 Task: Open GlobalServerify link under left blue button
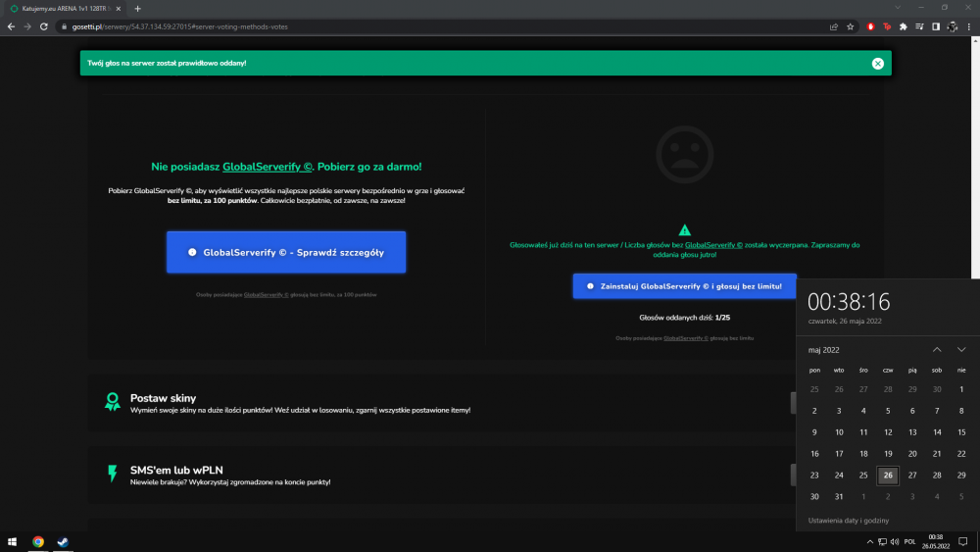point(267,294)
